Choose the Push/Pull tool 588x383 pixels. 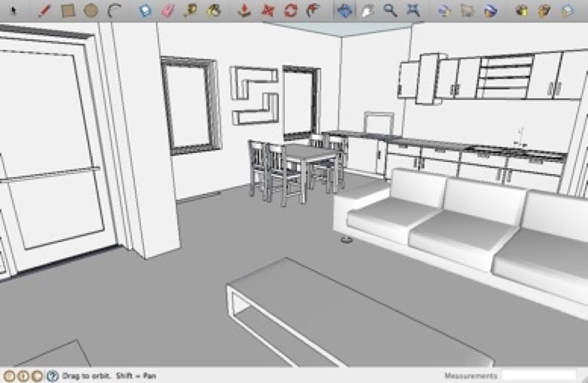click(x=244, y=11)
